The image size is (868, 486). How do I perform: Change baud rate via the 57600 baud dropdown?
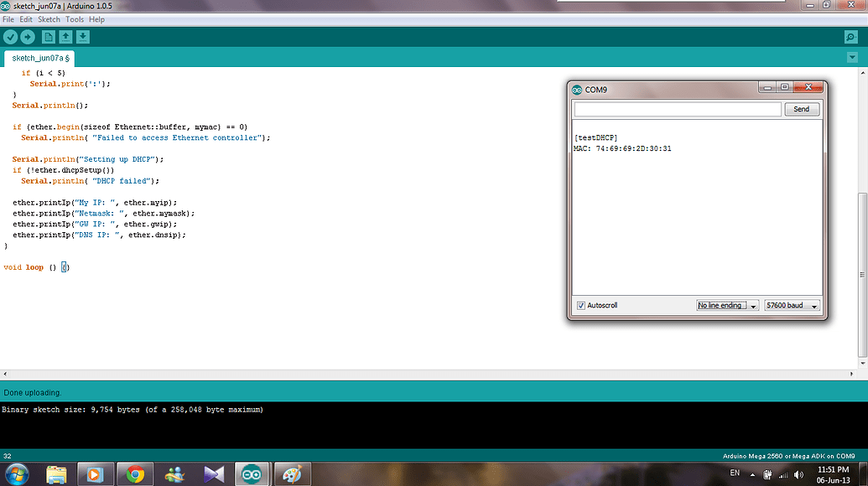pyautogui.click(x=791, y=305)
